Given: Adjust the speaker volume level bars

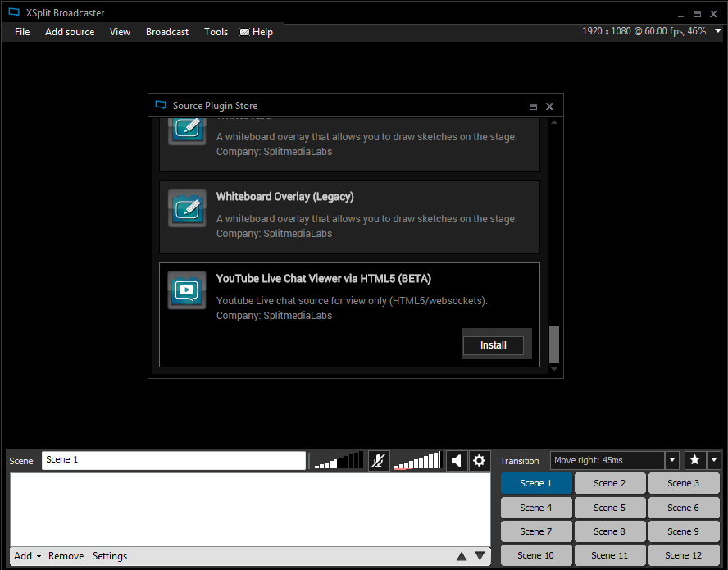Looking at the screenshot, I should point(417,461).
